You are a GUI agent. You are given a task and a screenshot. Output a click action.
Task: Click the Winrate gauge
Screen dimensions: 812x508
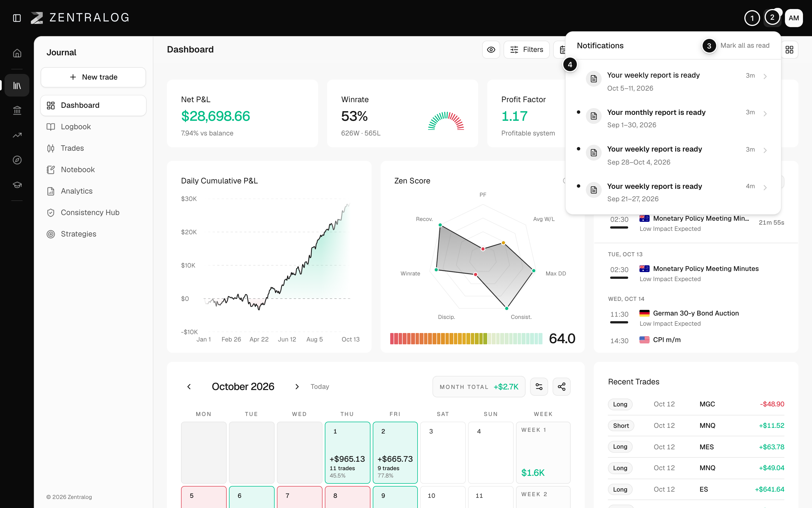click(x=446, y=121)
